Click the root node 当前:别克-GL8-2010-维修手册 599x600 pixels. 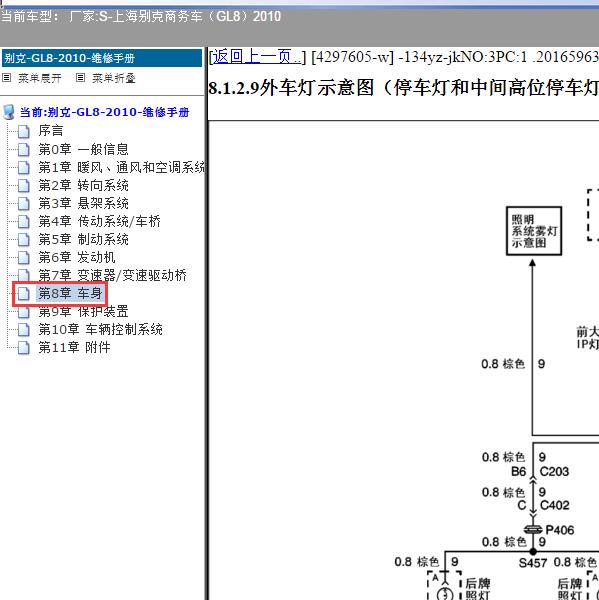pos(104,112)
